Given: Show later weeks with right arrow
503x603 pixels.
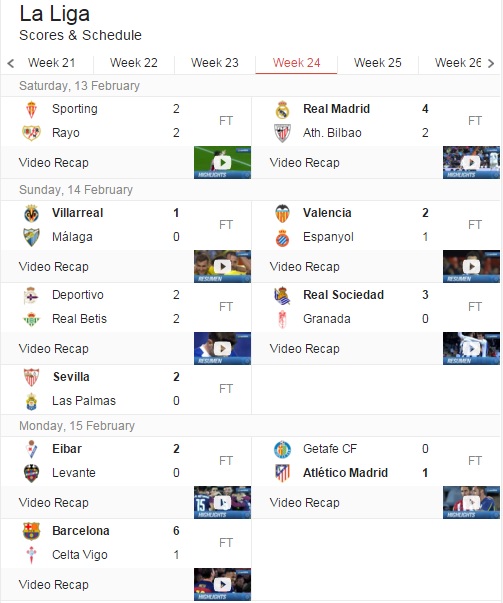Looking at the screenshot, I should click(x=491, y=63).
